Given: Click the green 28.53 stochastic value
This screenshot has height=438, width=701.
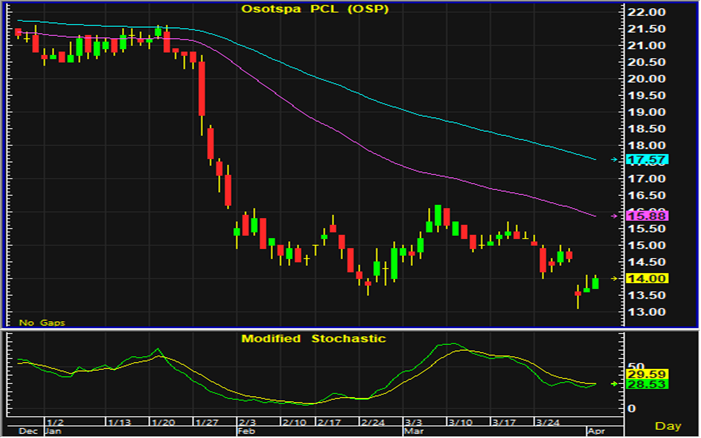Looking at the screenshot, I should click(647, 384).
